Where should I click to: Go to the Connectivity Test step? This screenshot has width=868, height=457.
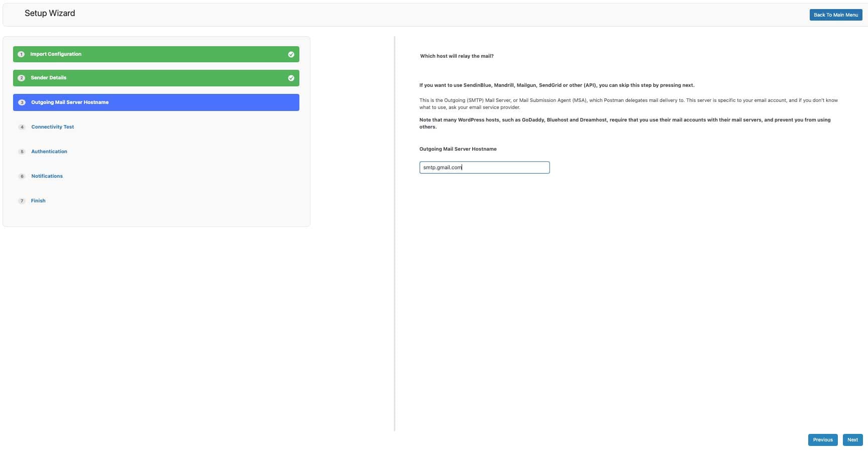point(52,127)
